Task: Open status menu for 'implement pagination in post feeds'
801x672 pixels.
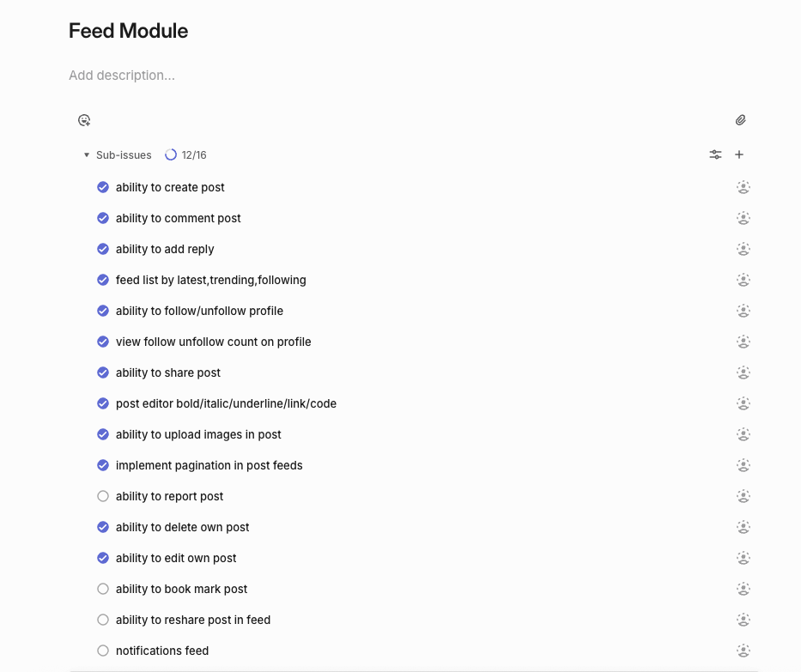Action: click(103, 465)
